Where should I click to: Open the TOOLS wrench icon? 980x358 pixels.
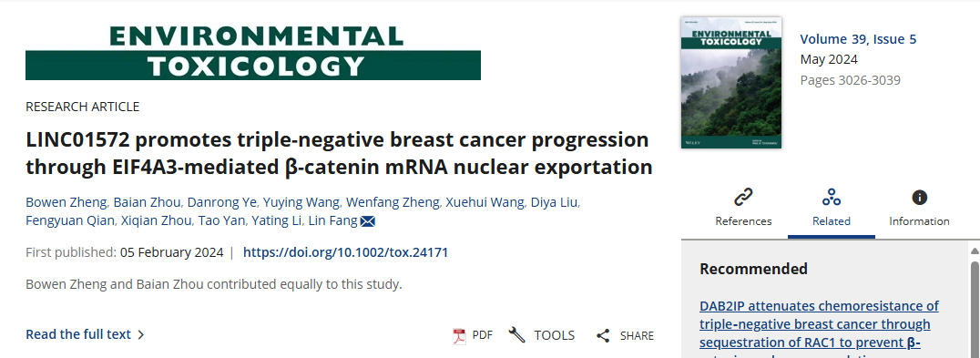[517, 335]
